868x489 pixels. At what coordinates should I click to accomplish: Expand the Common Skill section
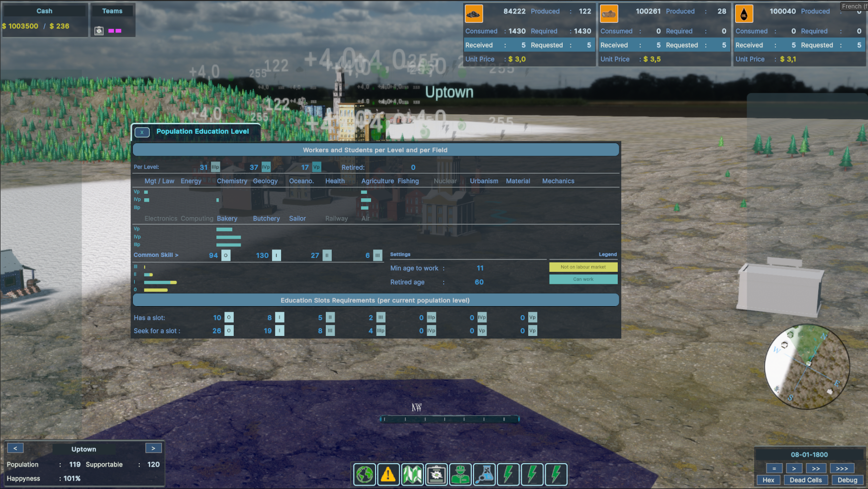[x=156, y=255]
